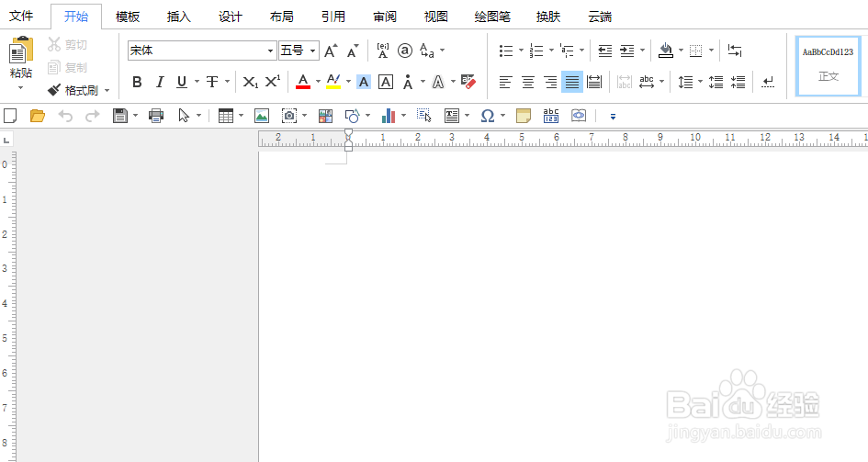Click the phonetic guide icon
The height and width of the screenshot is (462, 868).
click(x=382, y=51)
